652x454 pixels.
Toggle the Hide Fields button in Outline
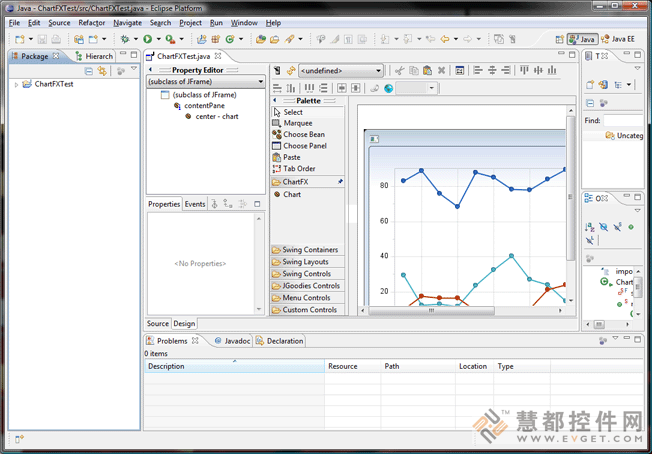[603, 227]
